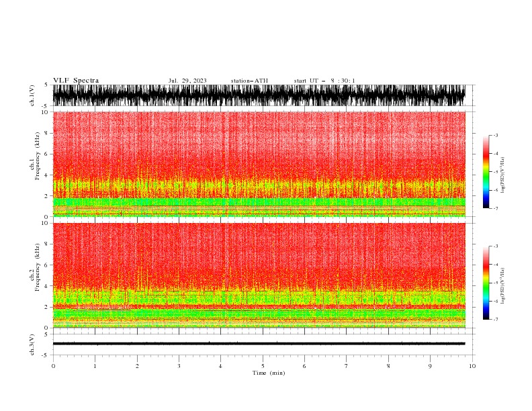Click the '-3' label on ch.1 colorbar
The height and width of the screenshot is (411, 532).
point(495,135)
